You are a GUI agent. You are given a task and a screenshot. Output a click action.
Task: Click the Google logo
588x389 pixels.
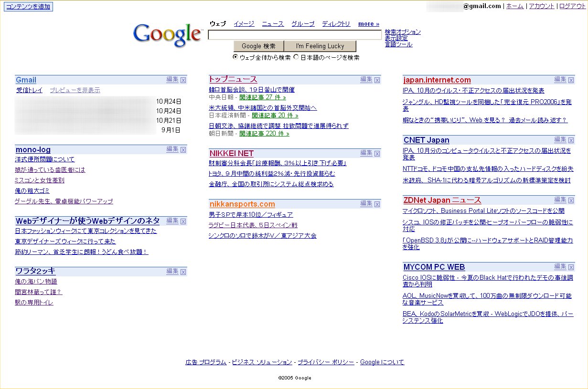tap(168, 35)
